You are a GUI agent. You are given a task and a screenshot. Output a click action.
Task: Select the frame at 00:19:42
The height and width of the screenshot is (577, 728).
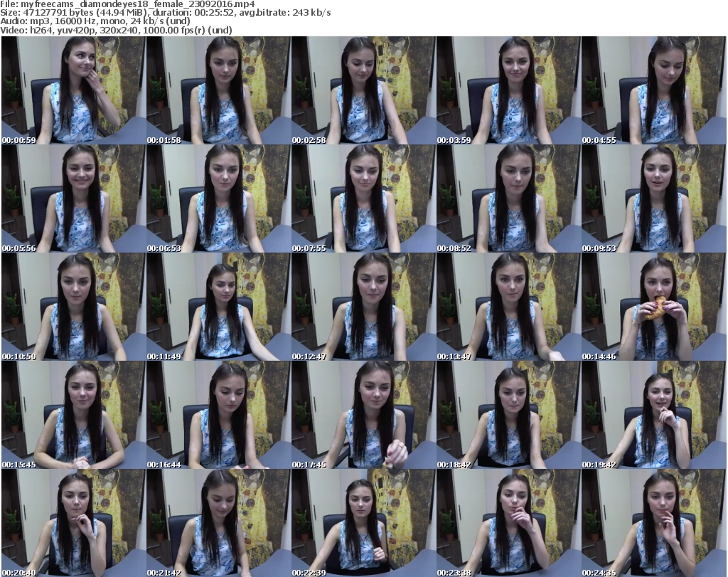[x=653, y=415]
